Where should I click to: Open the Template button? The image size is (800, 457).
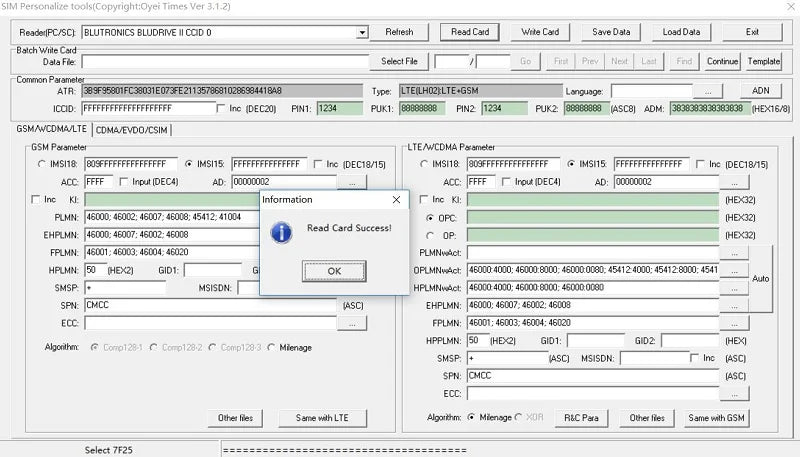(x=764, y=61)
